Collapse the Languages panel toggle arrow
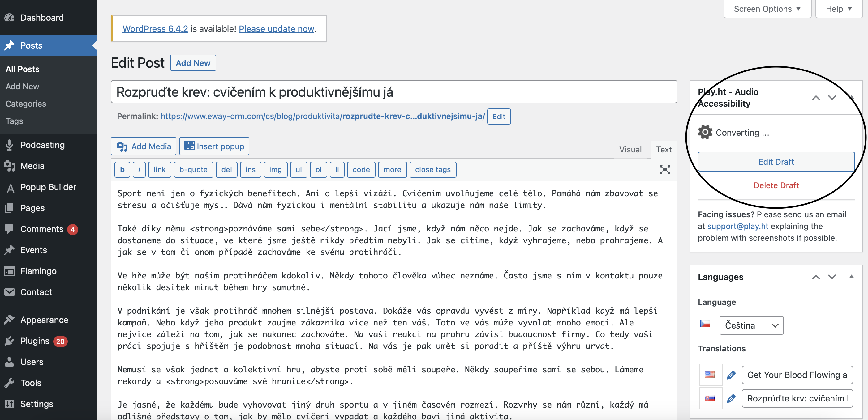Image resolution: width=868 pixels, height=420 pixels. tap(851, 277)
